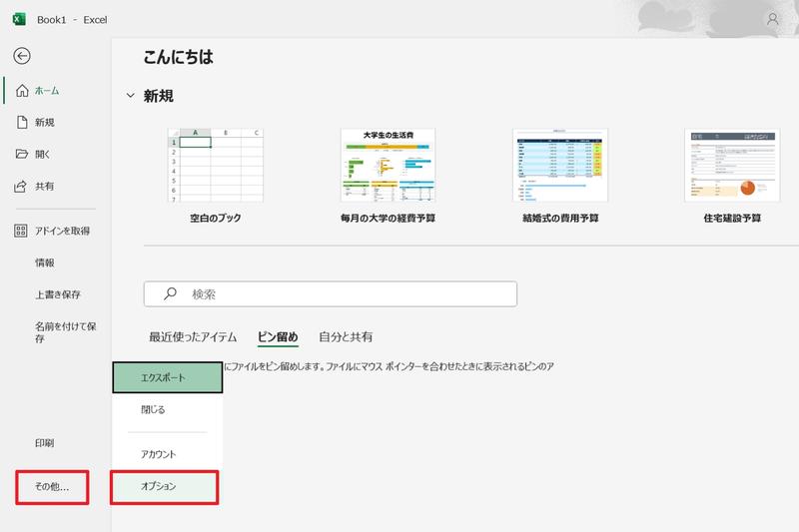The width and height of the screenshot is (799, 532).
Task: Open the その他... menu entry
Action: pyautogui.click(x=52, y=487)
